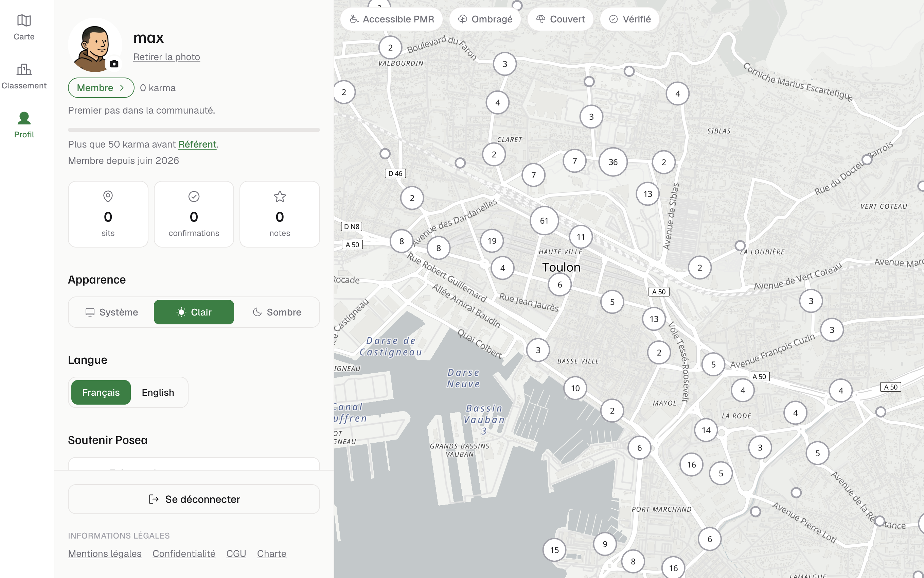Click the Soutenir Posea heading
The image size is (924, 578).
click(x=108, y=440)
